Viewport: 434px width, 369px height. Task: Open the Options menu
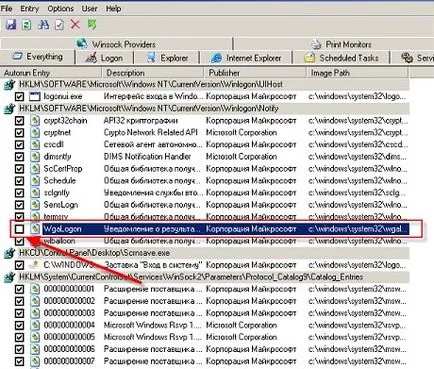click(60, 8)
